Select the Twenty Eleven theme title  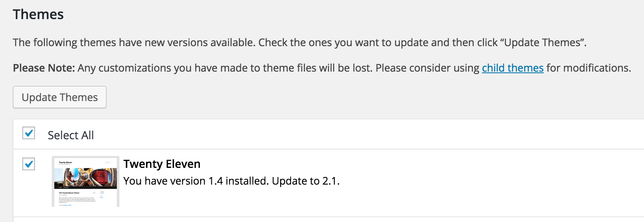[x=162, y=164]
